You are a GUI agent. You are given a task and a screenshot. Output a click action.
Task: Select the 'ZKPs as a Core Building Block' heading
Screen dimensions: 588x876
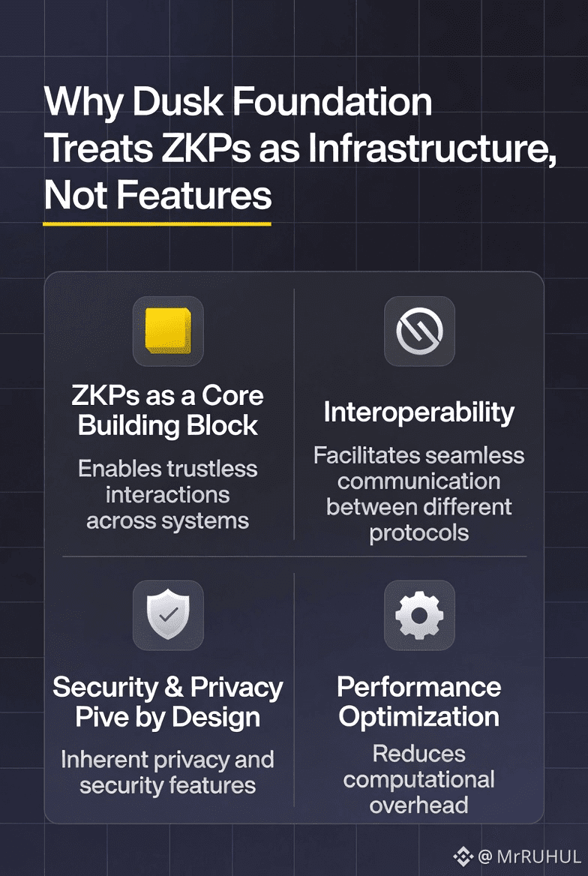coord(168,410)
